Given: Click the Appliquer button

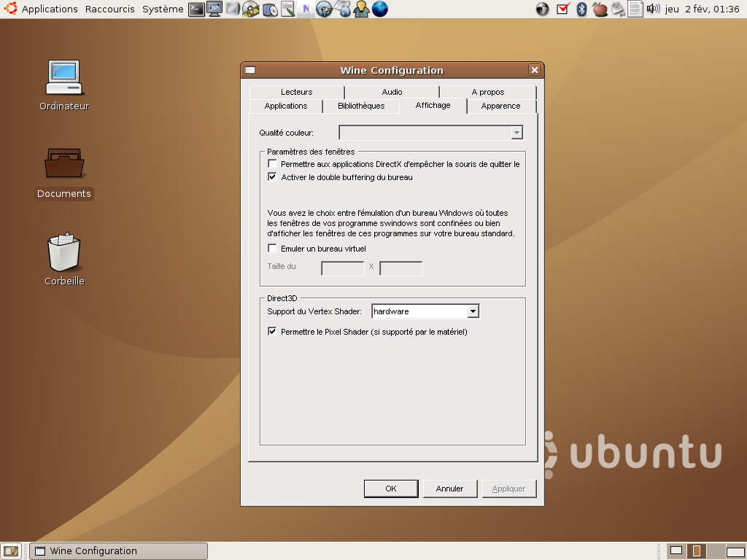Looking at the screenshot, I should (x=508, y=489).
